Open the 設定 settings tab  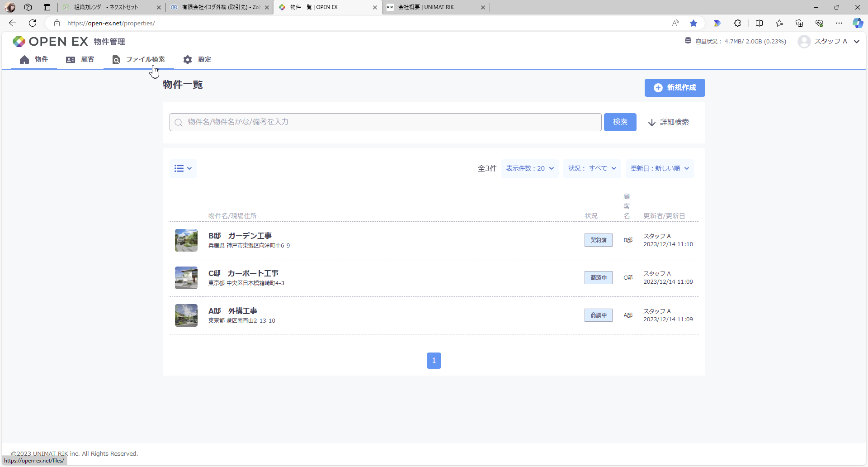click(197, 60)
